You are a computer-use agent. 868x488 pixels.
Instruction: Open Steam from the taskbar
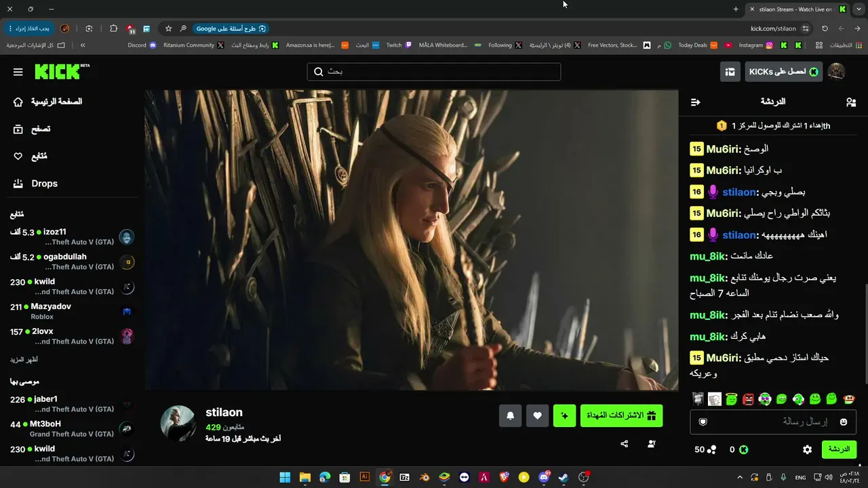(564, 477)
